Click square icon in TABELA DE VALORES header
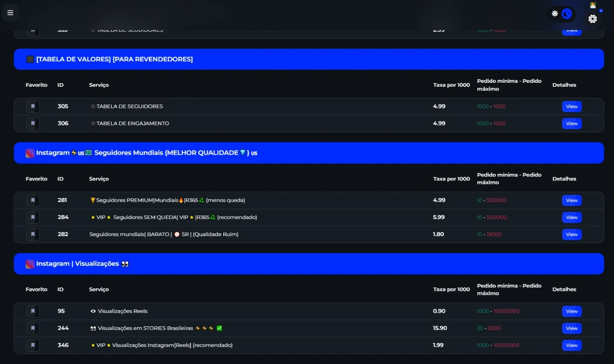This screenshot has height=364, width=614. (x=30, y=59)
